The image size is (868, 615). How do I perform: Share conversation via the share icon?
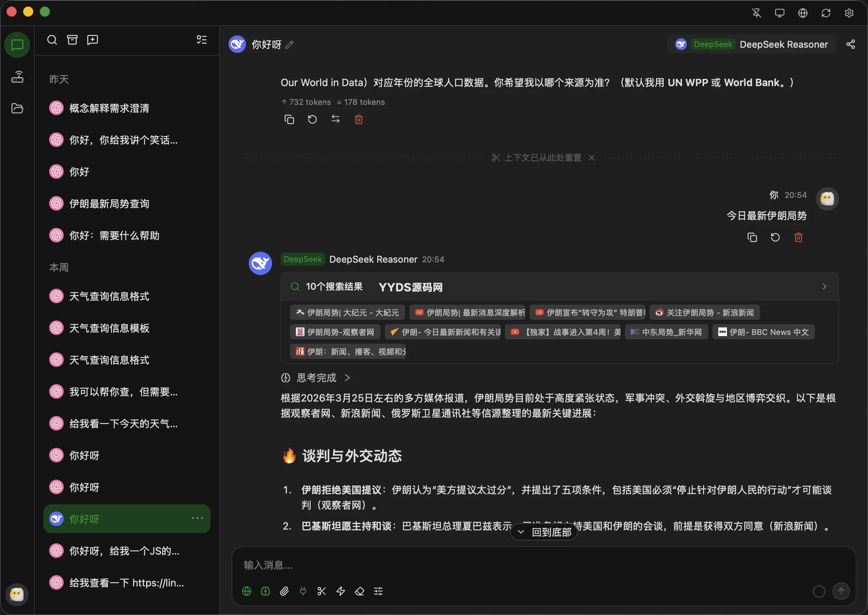coord(851,44)
